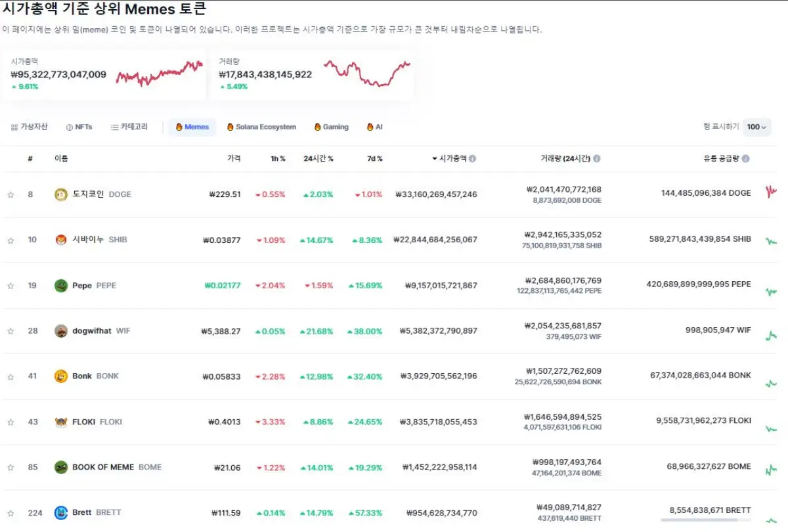
Task: Click BOME market cap ₩1,452,222,958,114
Action: [439, 468]
